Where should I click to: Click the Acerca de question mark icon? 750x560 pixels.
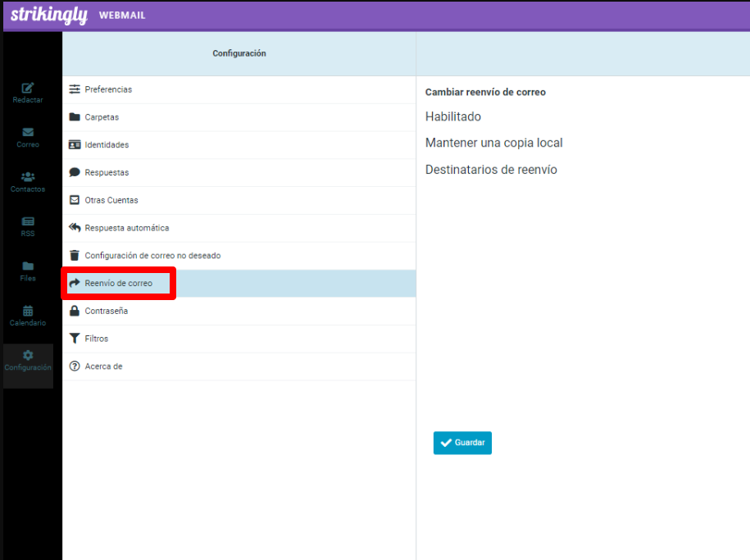click(75, 367)
